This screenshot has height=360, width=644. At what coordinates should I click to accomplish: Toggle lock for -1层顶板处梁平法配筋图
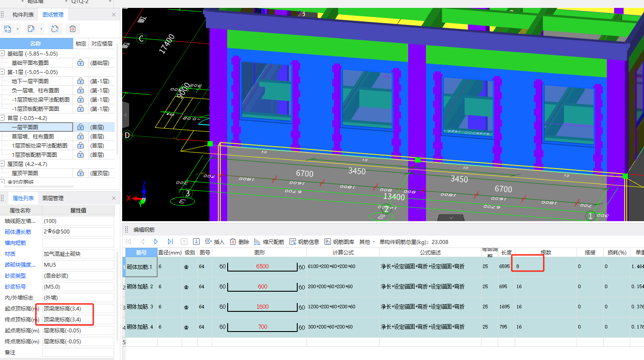81,99
